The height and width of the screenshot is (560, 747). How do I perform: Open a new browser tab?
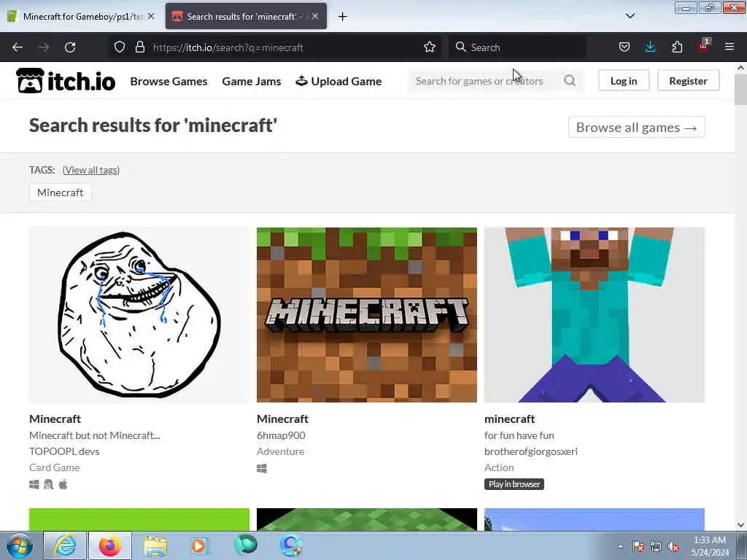[x=343, y=17]
